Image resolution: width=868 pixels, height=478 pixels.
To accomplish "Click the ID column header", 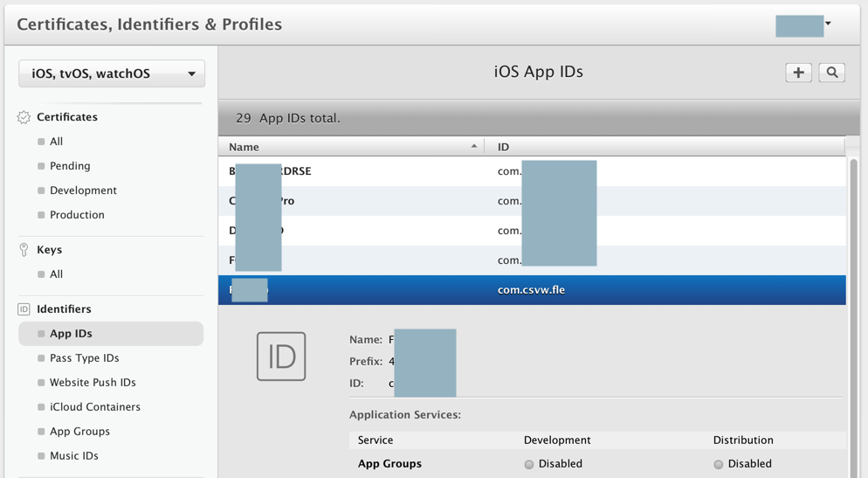I will (664, 147).
